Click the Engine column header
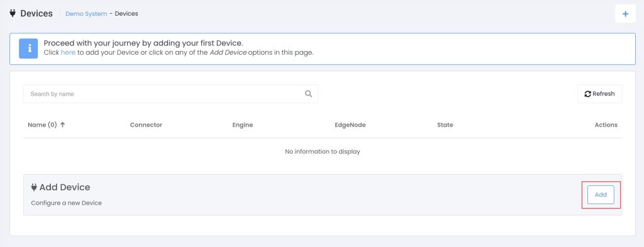Image resolution: width=644 pixels, height=247 pixels. (x=243, y=125)
